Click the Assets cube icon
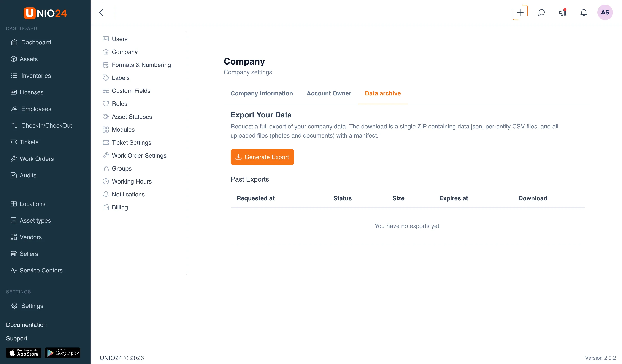Screen dimensions: 622x364 pyautogui.click(x=14, y=59)
